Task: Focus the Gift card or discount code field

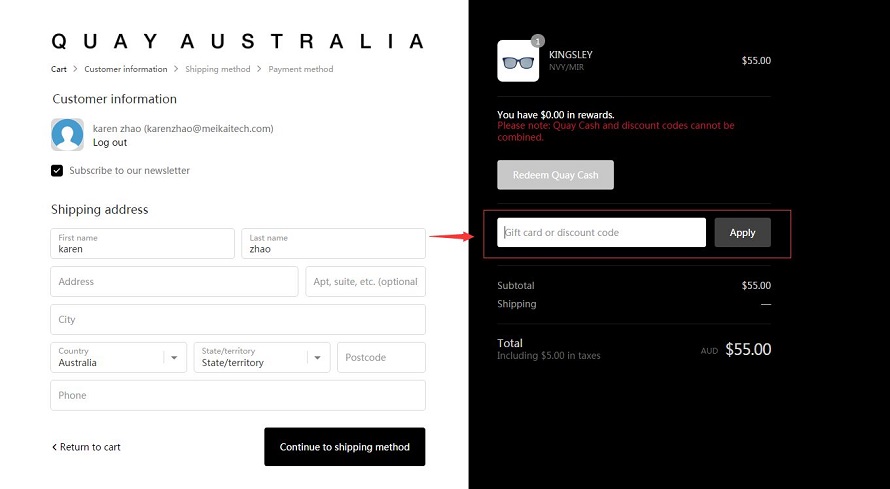Action: (x=602, y=233)
